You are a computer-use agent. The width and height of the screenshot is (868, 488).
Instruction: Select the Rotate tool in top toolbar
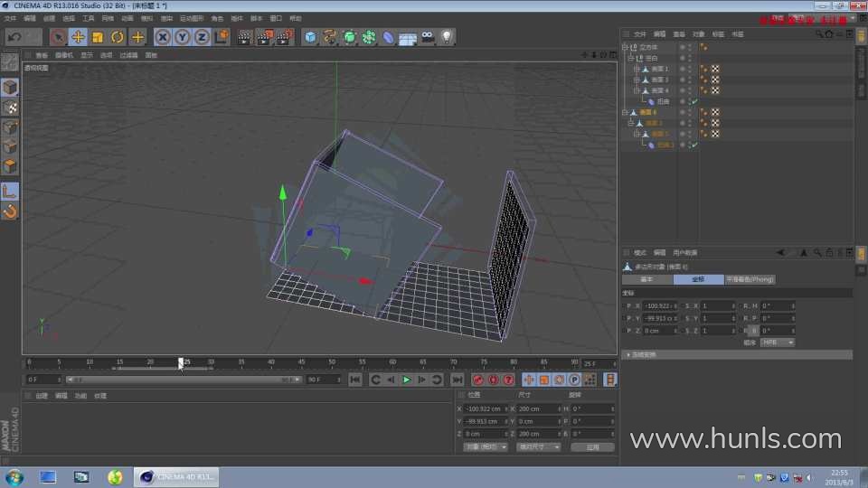117,37
